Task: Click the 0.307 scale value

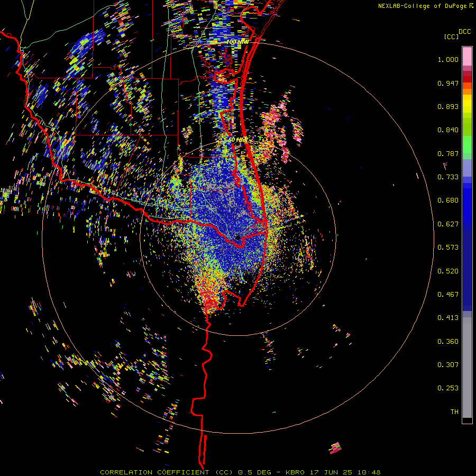Action: click(x=448, y=365)
